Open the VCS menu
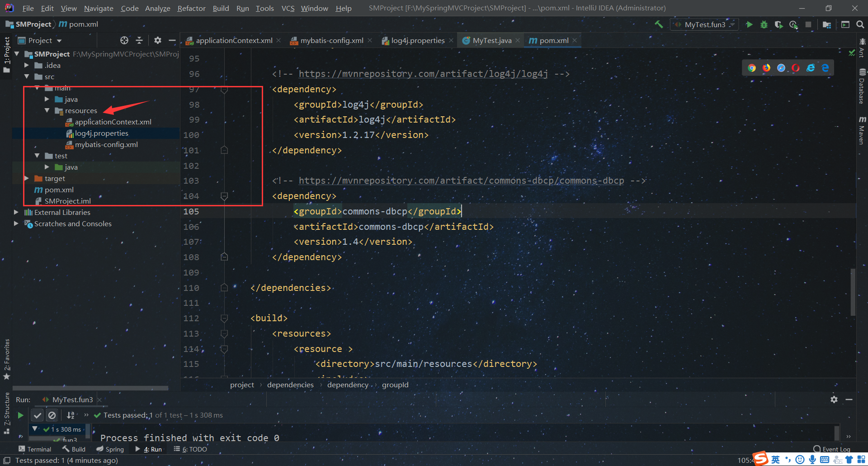868x466 pixels. (x=288, y=8)
